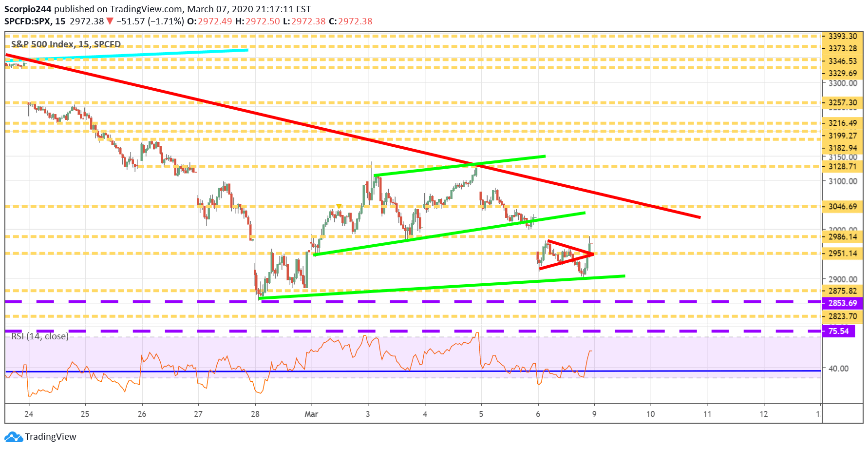Click the Mar date label on time axis
The height and width of the screenshot is (450, 868).
click(311, 414)
